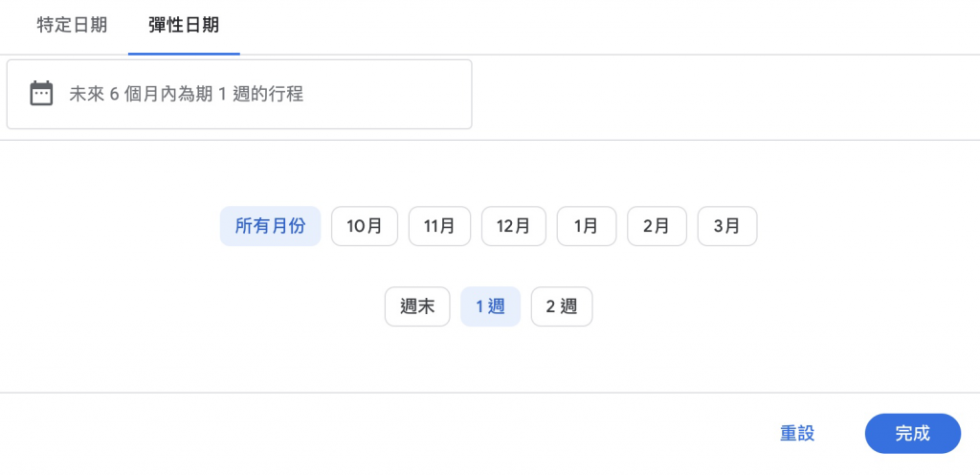The height and width of the screenshot is (475, 980).
Task: Reset the date selections via 重設
Action: coord(796,434)
